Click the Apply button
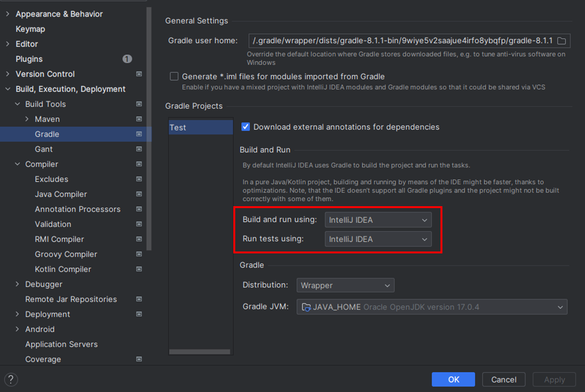Viewport: 585px width, 392px height. point(554,379)
